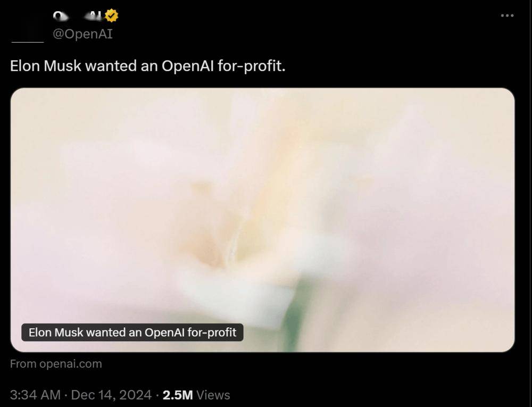Open the blurry flower link preview image
532x407 pixels.
263,220
